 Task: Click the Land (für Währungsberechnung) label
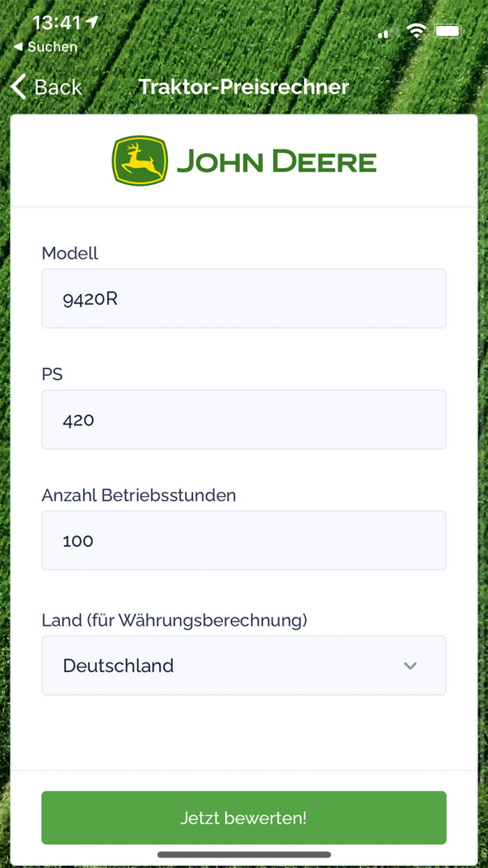click(x=174, y=620)
